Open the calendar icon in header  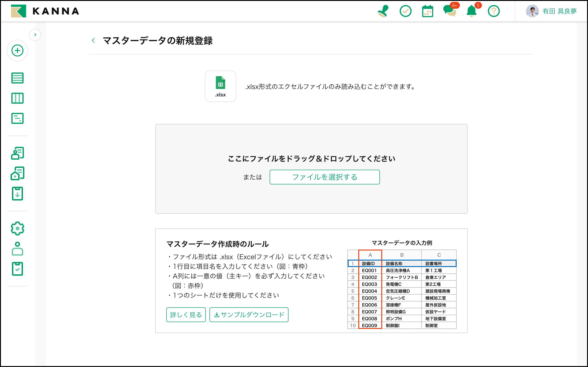point(427,11)
